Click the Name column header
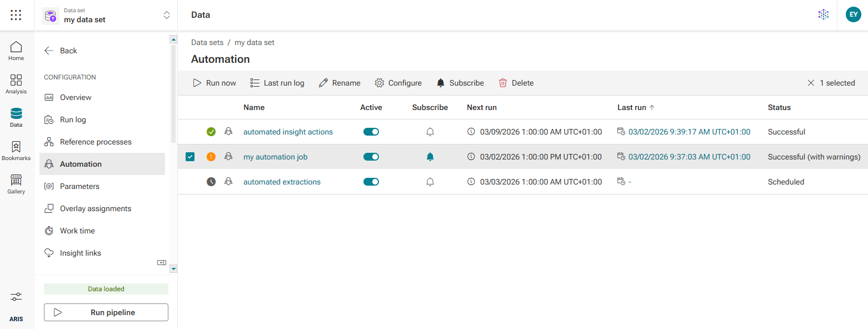 (x=254, y=107)
